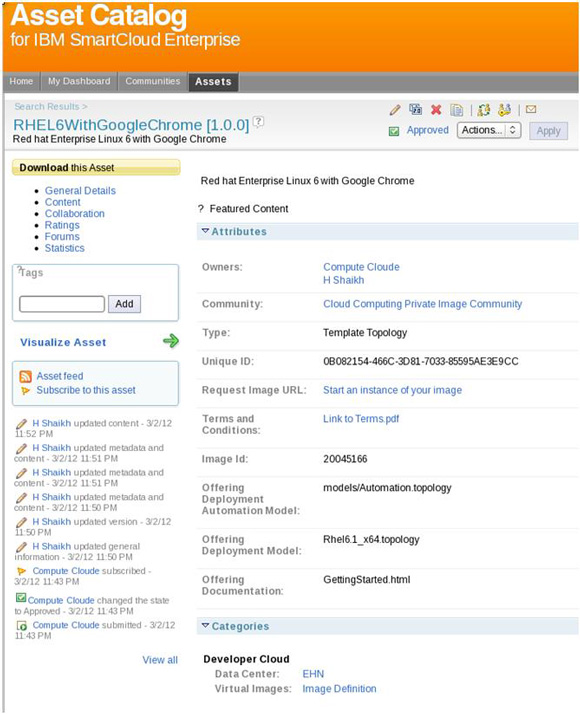The image size is (580, 714).
Task: Click the green check icon beside Approved
Action: tap(394, 131)
